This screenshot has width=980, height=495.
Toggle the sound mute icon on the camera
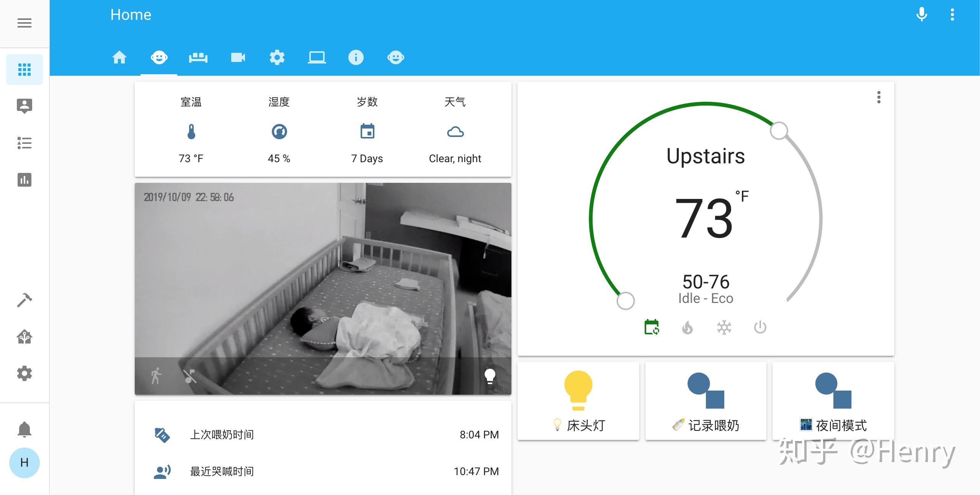(190, 376)
